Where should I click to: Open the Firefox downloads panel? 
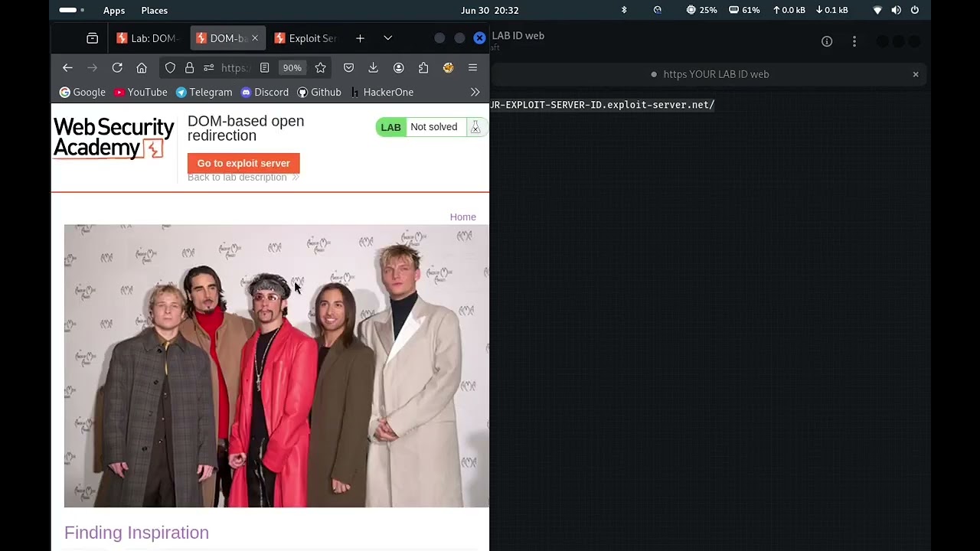373,68
